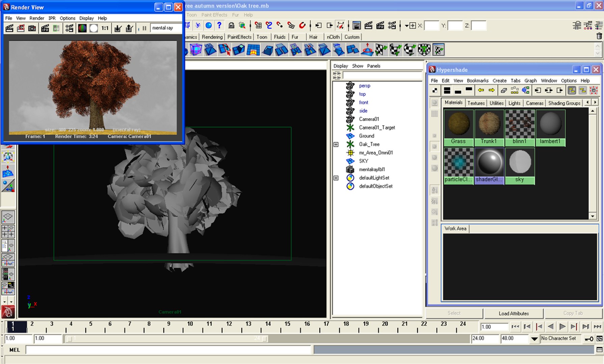Clear graph with eraser icon in Hypershade
The width and height of the screenshot is (604, 364).
coord(504,90)
